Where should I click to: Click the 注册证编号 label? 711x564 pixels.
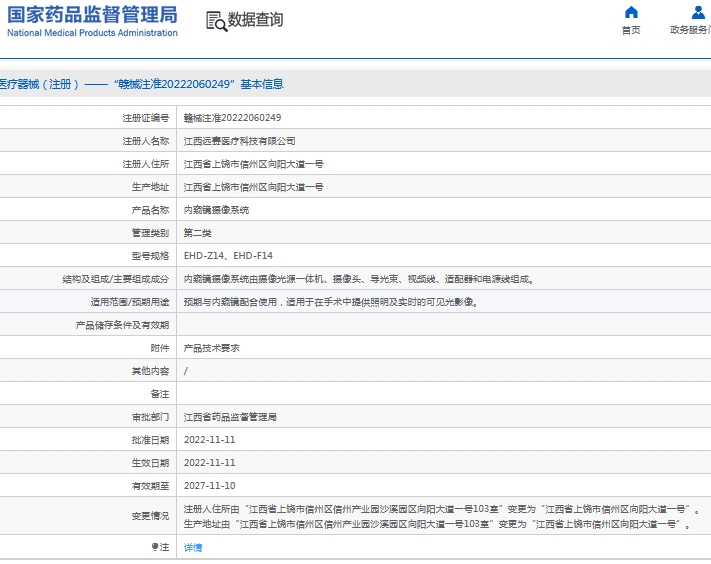146,118
